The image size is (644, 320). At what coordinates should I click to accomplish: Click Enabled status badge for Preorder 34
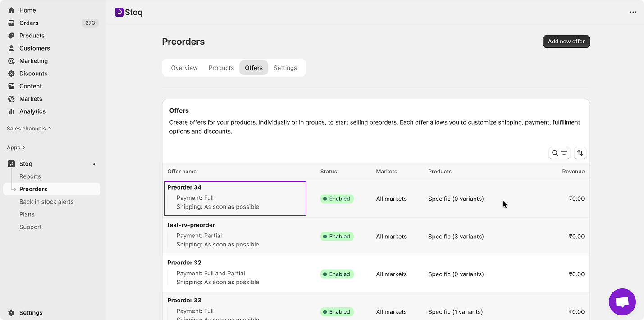[337, 199]
